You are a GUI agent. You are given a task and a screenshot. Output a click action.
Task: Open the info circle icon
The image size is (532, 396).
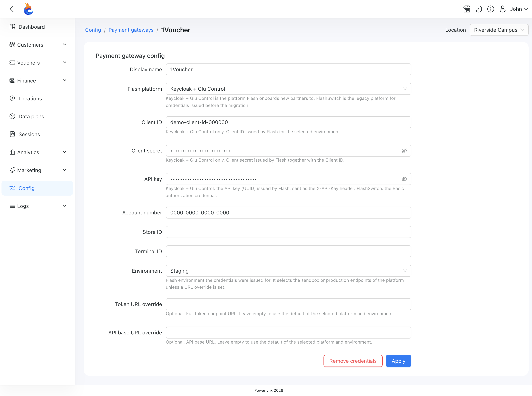click(491, 9)
